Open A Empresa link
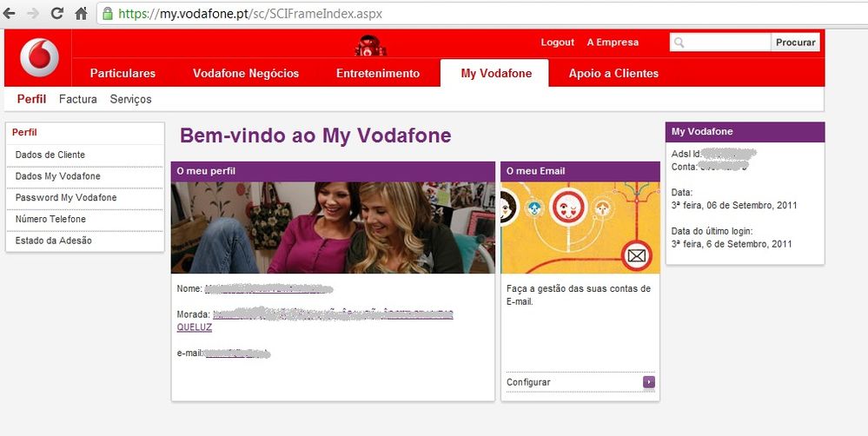Viewport: 868px width, 436px height. point(613,42)
